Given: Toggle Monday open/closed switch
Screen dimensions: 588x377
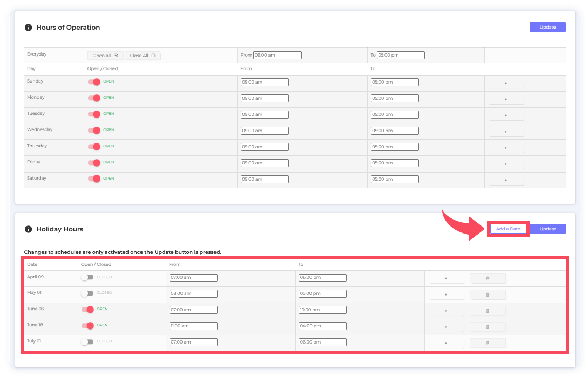Looking at the screenshot, I should (94, 98).
